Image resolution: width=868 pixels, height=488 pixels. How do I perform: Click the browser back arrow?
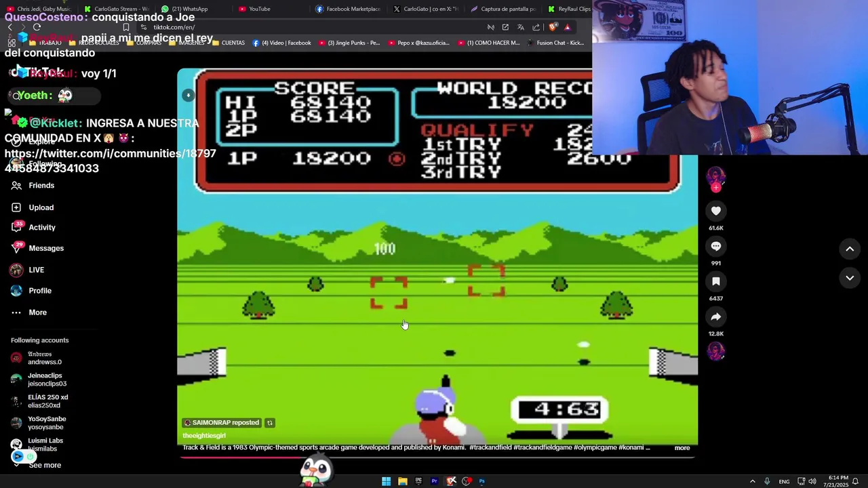pos(9,27)
